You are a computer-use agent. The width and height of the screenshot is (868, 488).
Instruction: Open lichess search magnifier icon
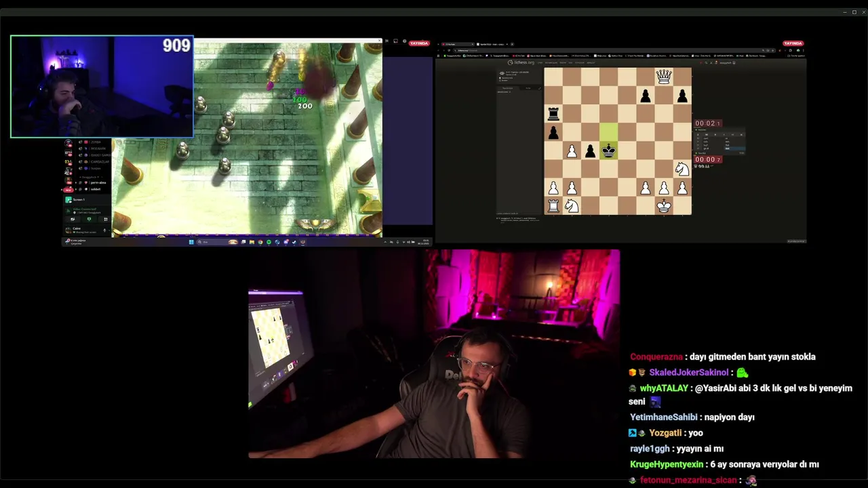[x=706, y=62]
